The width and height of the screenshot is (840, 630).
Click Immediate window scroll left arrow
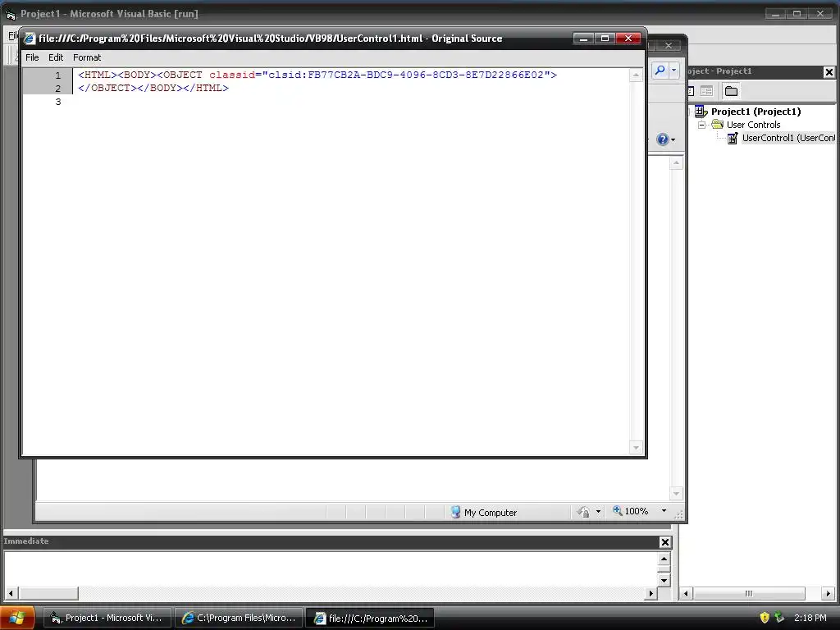tap(11, 593)
